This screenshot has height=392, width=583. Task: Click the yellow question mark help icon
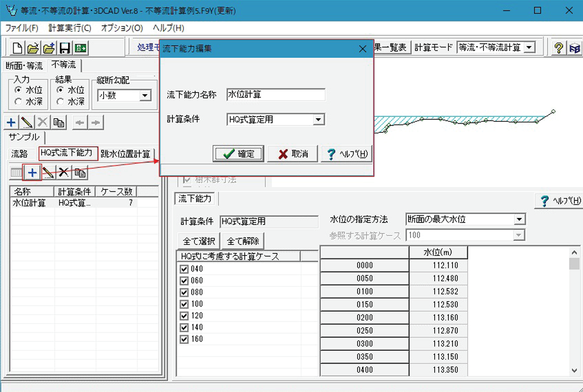coord(558,48)
